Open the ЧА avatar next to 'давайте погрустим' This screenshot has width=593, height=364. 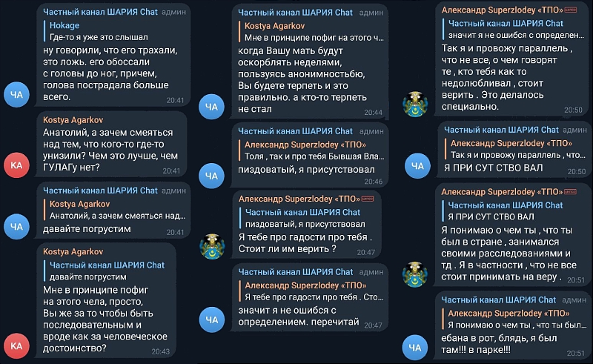pyautogui.click(x=16, y=227)
